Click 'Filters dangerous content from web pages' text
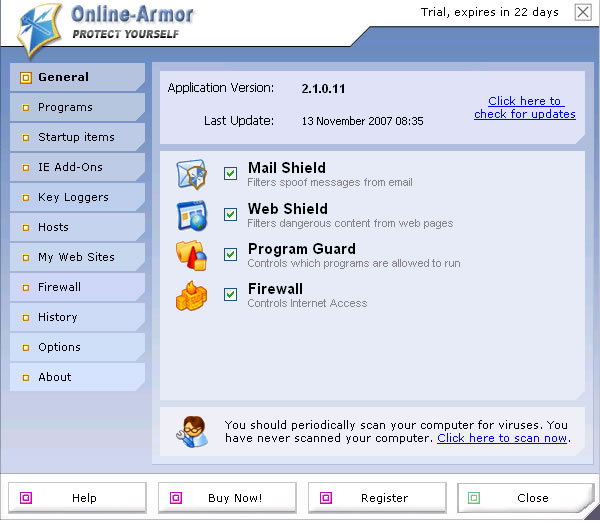600x523 pixels. (350, 223)
